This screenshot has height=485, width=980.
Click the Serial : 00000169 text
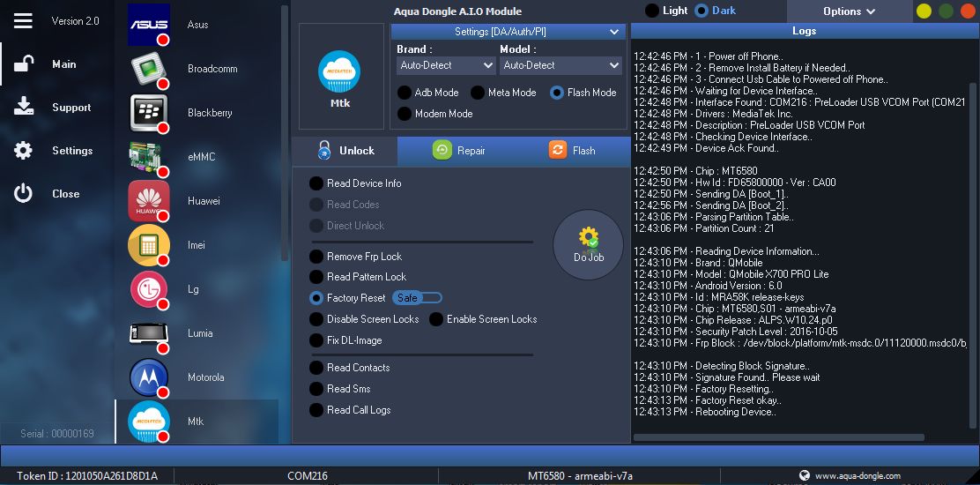57,433
